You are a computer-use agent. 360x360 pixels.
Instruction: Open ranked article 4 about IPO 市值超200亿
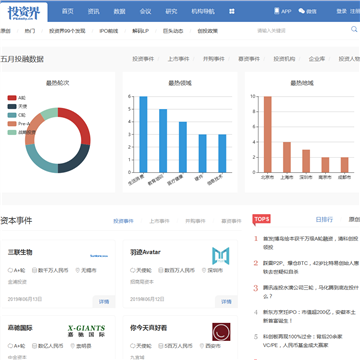pyautogui.click(x=309, y=316)
